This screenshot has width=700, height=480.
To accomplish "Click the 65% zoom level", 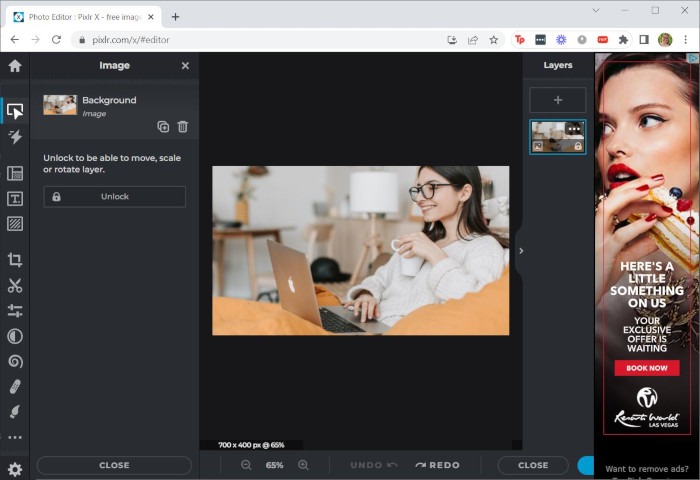I will 274,465.
